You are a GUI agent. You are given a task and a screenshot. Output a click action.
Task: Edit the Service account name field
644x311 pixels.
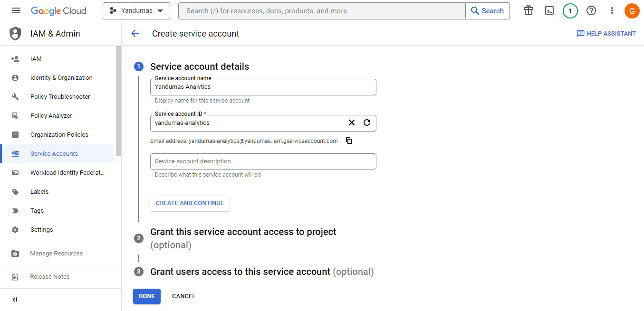(263, 87)
